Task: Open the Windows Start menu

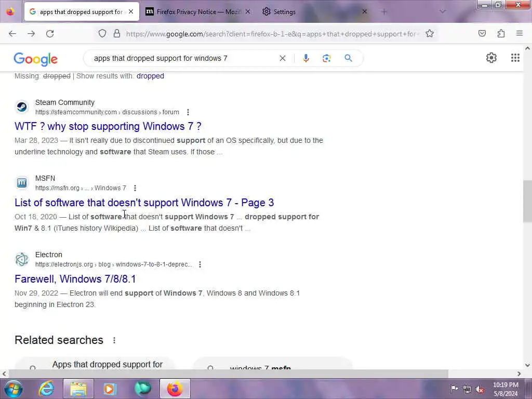Action: [14, 389]
